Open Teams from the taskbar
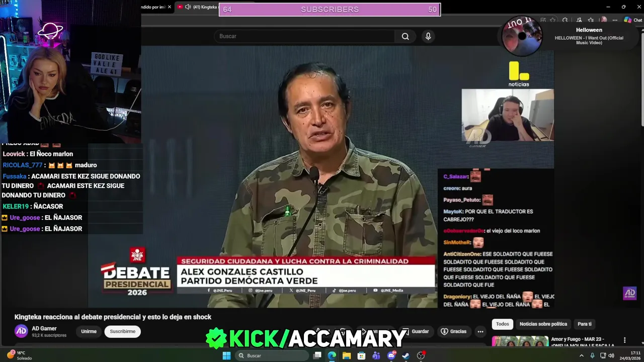This screenshot has width=644, height=362. point(376,355)
